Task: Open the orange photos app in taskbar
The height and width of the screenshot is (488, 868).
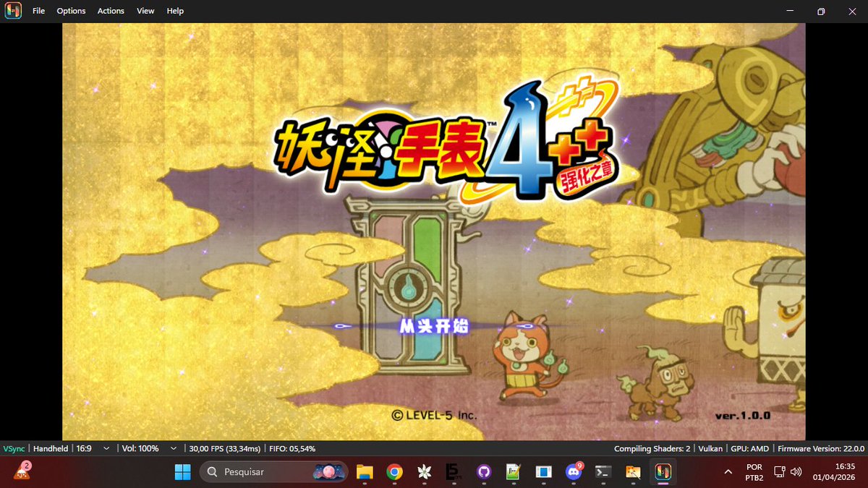Action: (x=633, y=472)
